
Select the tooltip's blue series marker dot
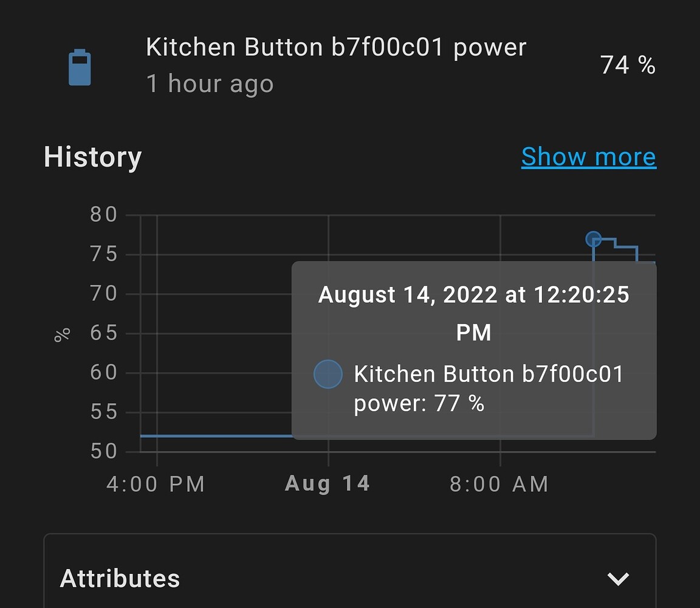[x=328, y=374]
